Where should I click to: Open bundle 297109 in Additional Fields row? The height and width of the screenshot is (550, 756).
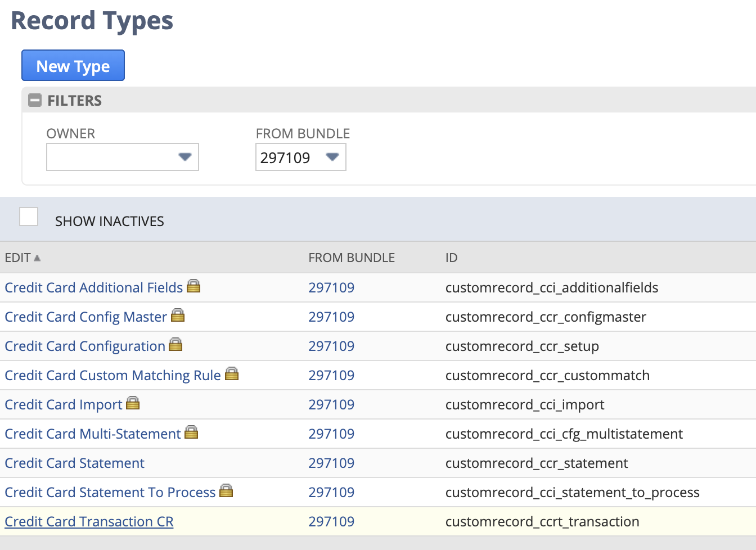click(x=331, y=287)
